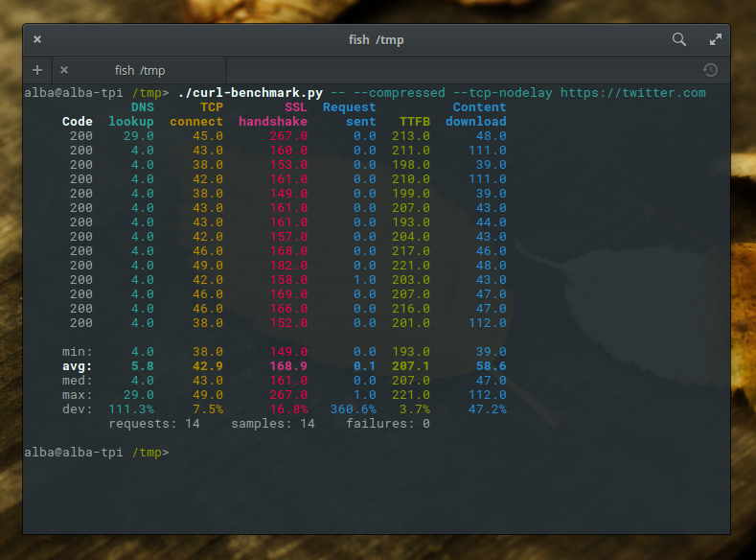Click the deviation value '111.3%'
The height and width of the screenshot is (560, 756).
pyautogui.click(x=131, y=409)
